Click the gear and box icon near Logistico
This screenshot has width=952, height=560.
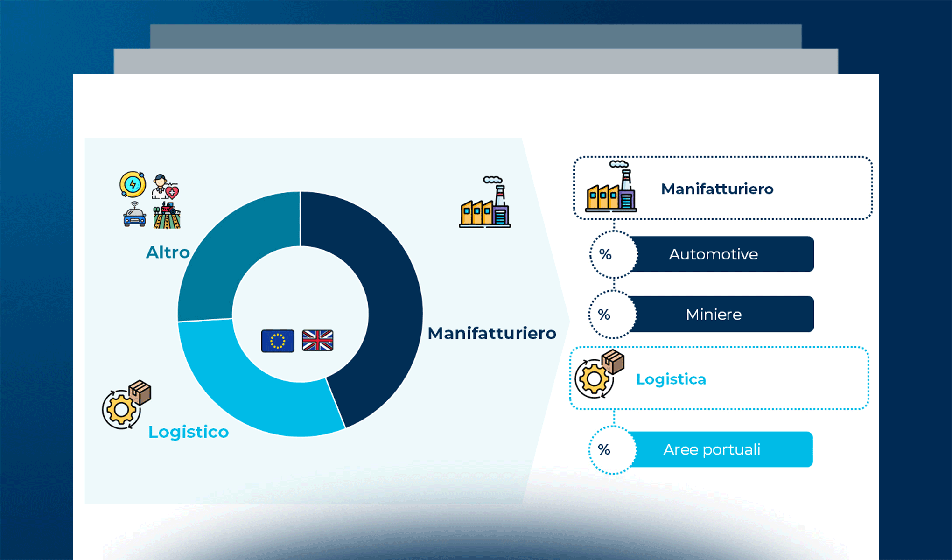click(126, 405)
